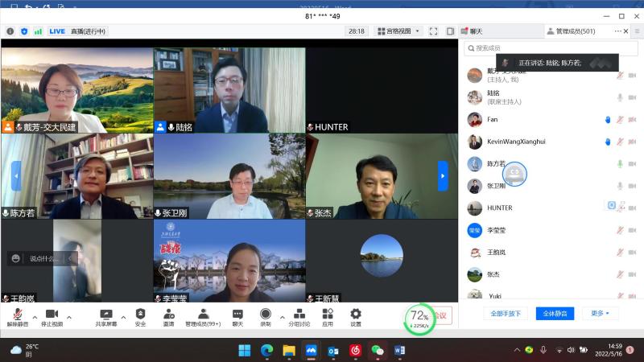Select HUNTER name in member list

click(x=499, y=208)
